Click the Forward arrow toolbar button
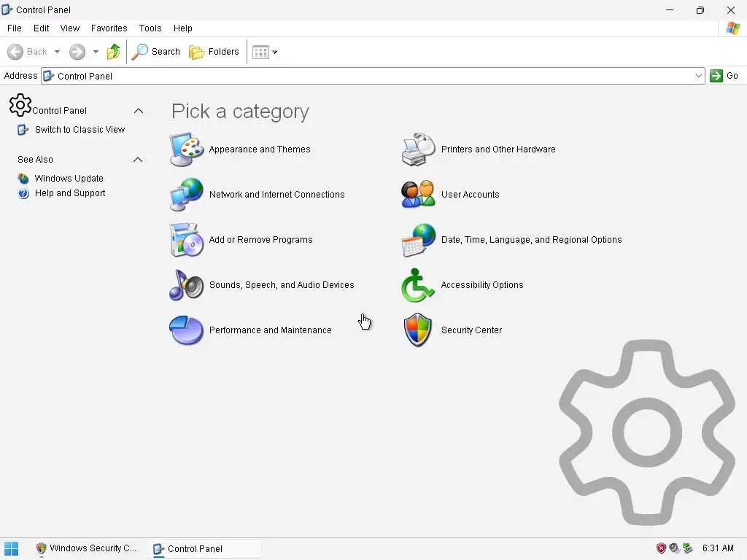The width and height of the screenshot is (747, 560). pos(77,52)
